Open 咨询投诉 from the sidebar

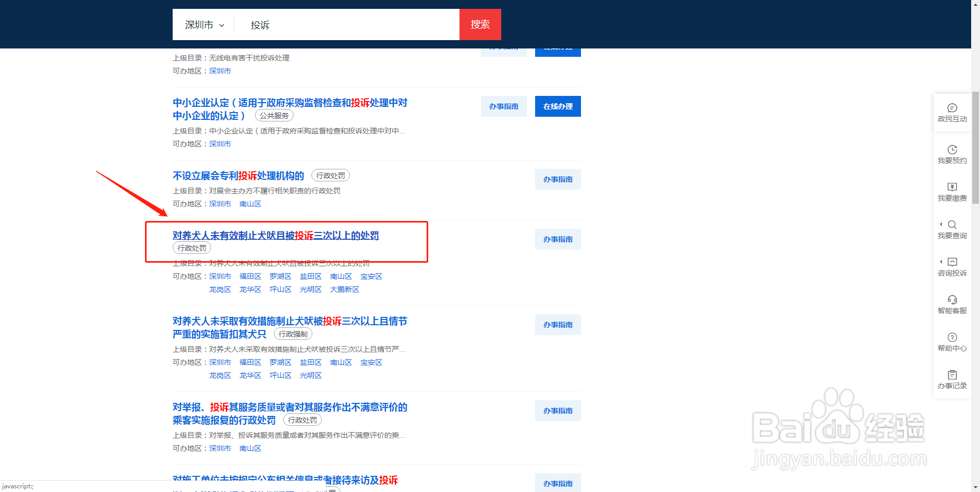(x=952, y=267)
